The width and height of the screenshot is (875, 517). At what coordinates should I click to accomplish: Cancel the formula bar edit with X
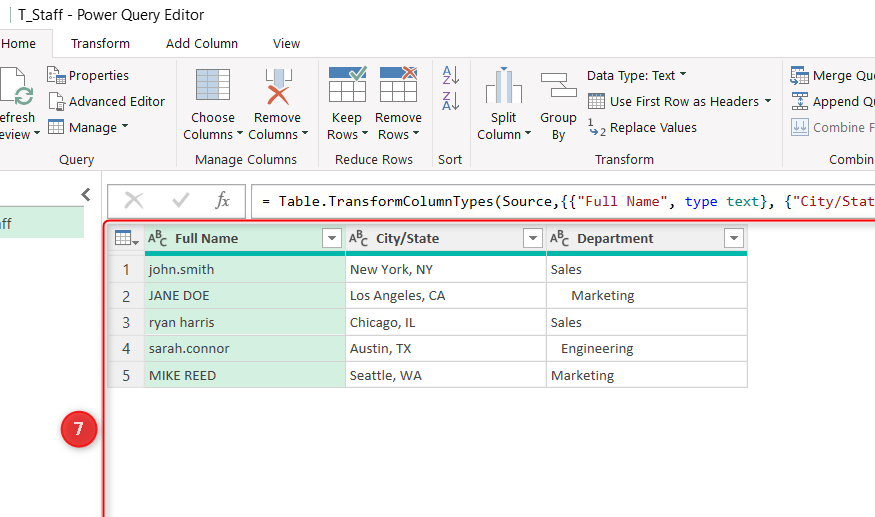pyautogui.click(x=133, y=200)
